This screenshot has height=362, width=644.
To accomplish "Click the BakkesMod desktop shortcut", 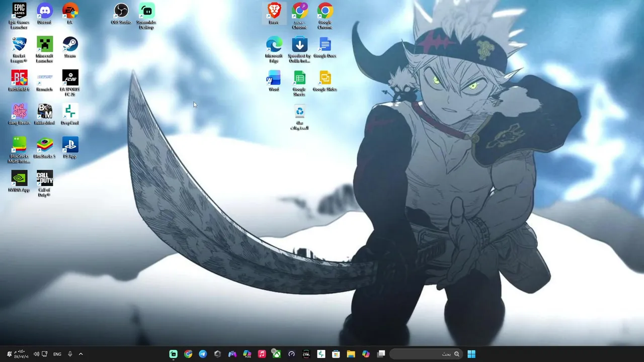I will tap(44, 114).
